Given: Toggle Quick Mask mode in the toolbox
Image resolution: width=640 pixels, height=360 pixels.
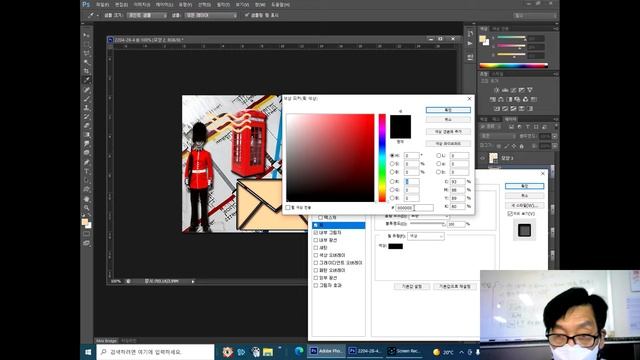Looking at the screenshot, I should 87,234.
